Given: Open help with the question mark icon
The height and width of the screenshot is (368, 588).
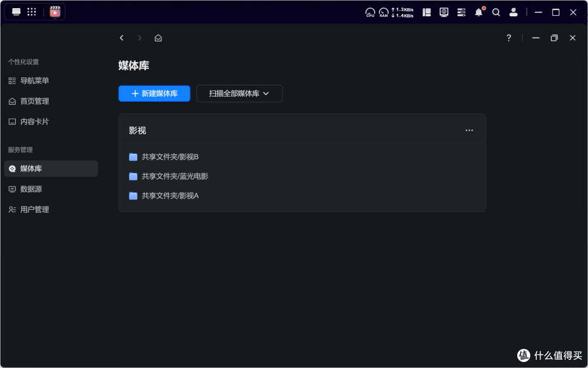Looking at the screenshot, I should [509, 38].
